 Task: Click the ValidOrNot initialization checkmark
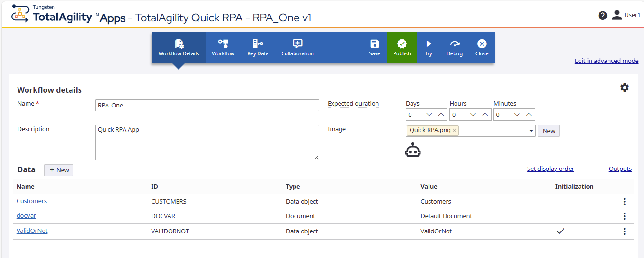coord(561,231)
